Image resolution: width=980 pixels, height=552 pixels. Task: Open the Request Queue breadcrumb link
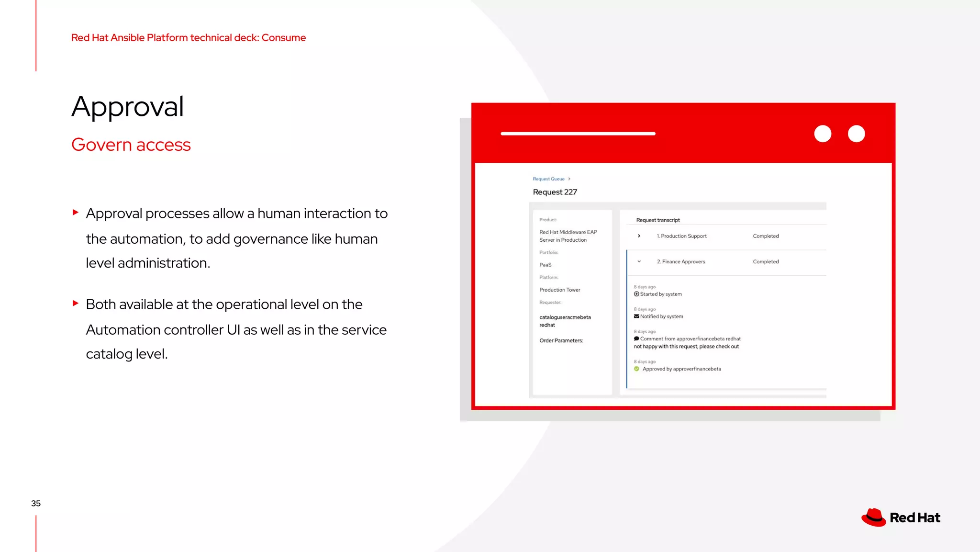pyautogui.click(x=548, y=179)
